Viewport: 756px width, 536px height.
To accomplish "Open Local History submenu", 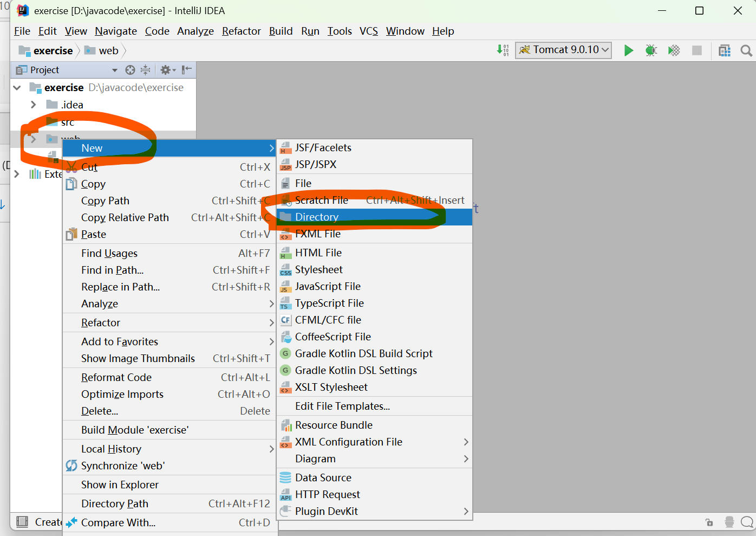I will (170, 449).
